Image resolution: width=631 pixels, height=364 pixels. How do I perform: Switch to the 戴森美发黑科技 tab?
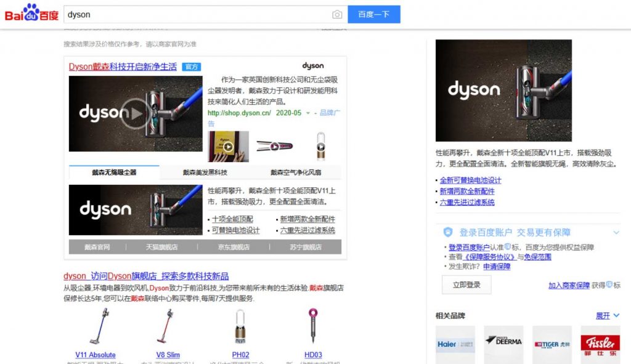pyautogui.click(x=205, y=172)
